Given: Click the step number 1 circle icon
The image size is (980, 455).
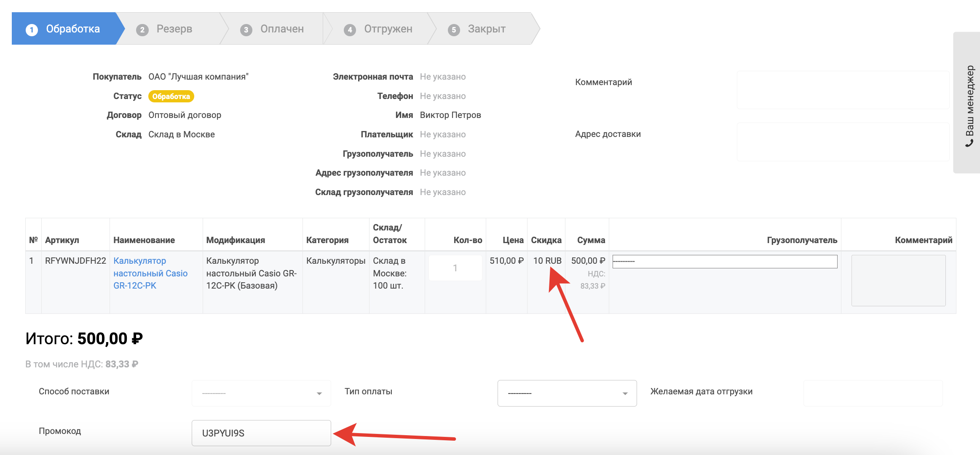Looking at the screenshot, I should [32, 29].
